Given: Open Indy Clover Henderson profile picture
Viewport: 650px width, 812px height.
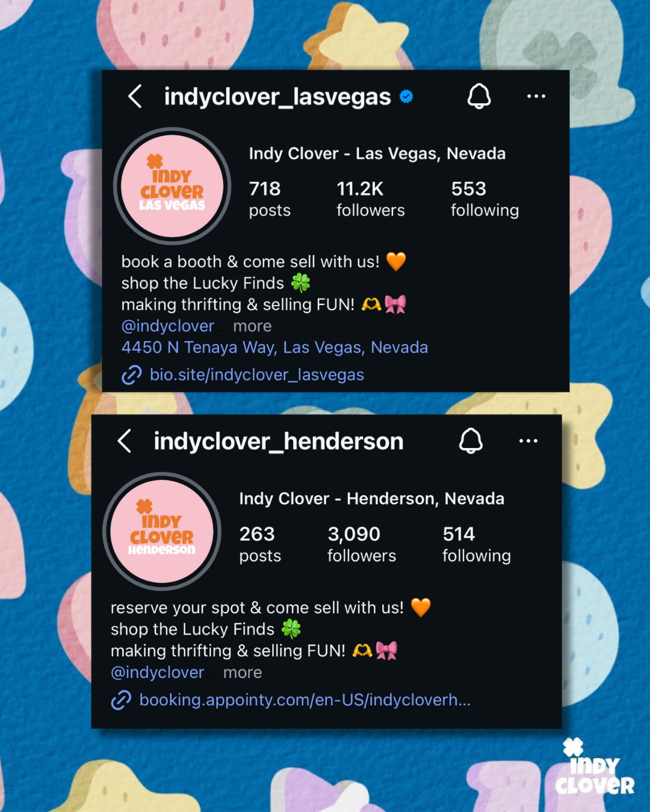Looking at the screenshot, I should 162,531.
